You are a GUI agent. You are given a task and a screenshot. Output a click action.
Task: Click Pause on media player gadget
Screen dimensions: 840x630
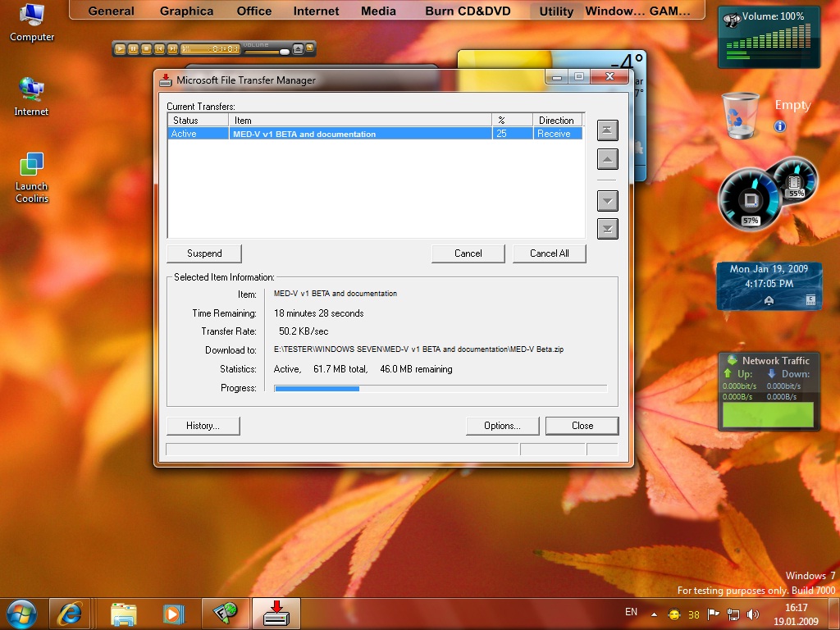click(x=133, y=48)
